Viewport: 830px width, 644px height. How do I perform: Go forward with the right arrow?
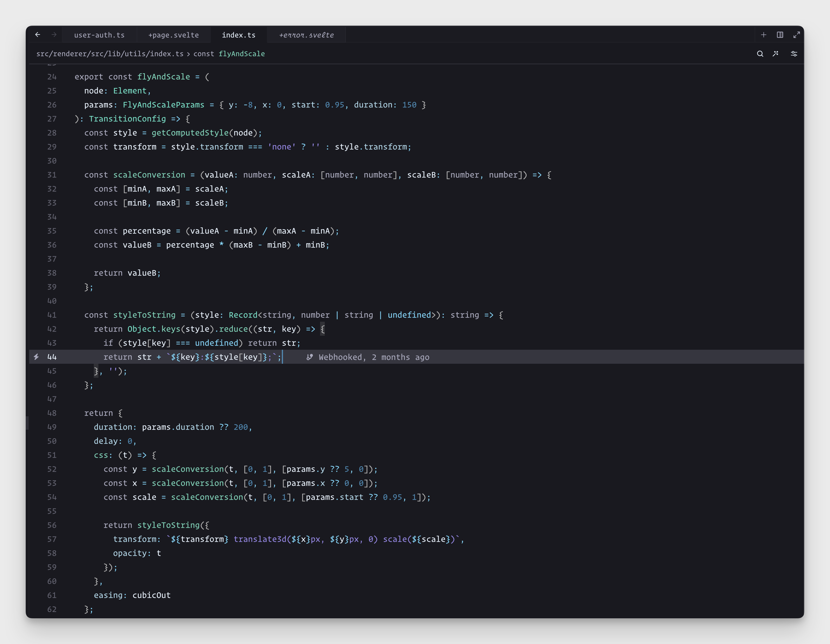pyautogui.click(x=54, y=34)
